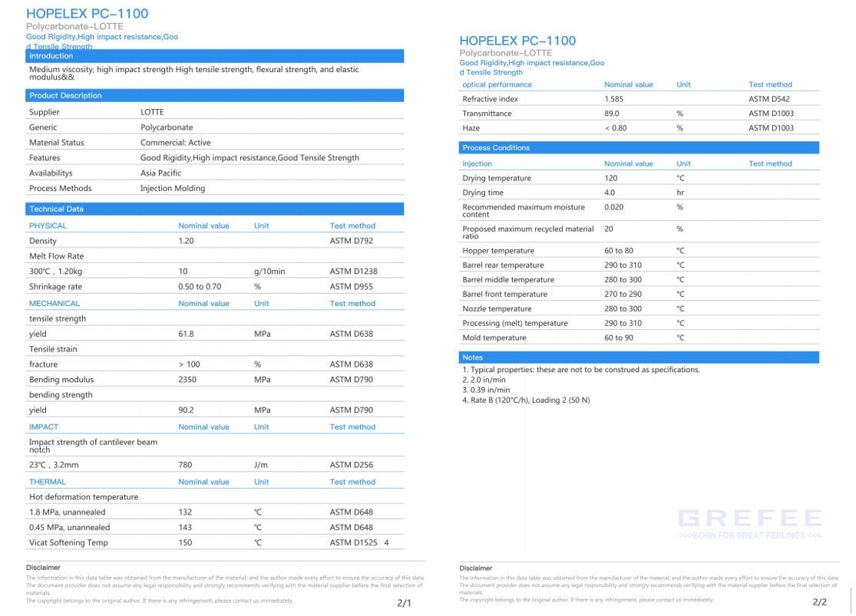The height and width of the screenshot is (616, 856).
Task: Click the "THERMAL" table heading
Action: (48, 482)
